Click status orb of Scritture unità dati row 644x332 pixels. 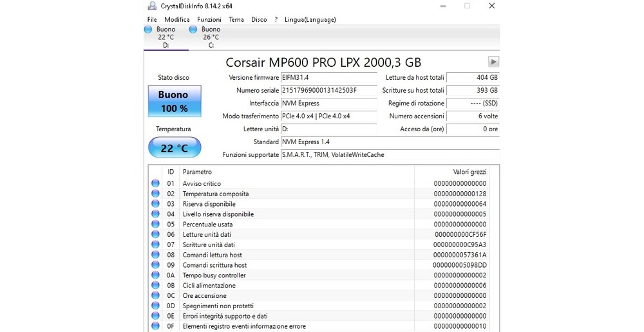155,244
